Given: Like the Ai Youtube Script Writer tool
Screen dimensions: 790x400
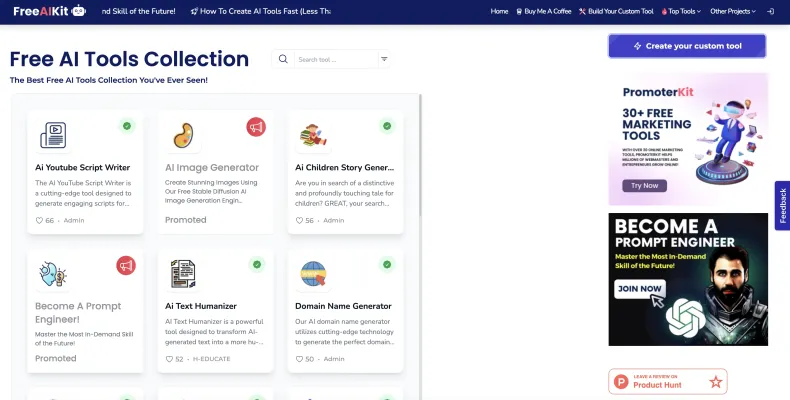Looking at the screenshot, I should pyautogui.click(x=40, y=220).
